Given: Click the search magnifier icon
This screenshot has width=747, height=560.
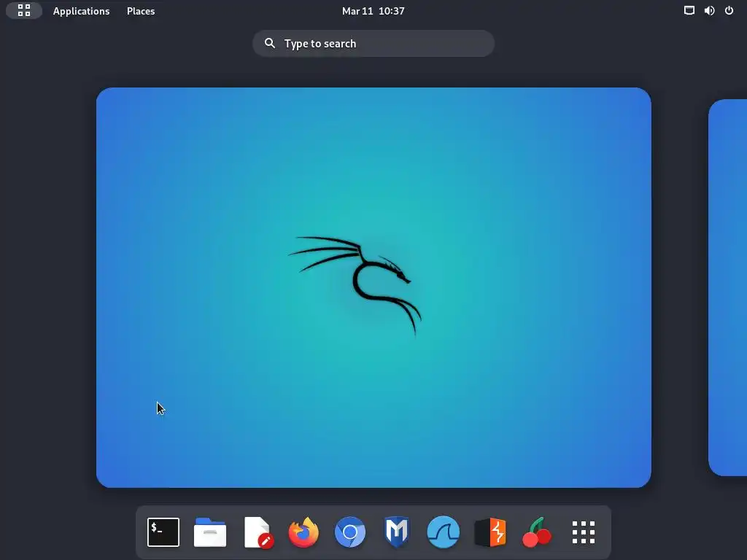Looking at the screenshot, I should (x=270, y=43).
